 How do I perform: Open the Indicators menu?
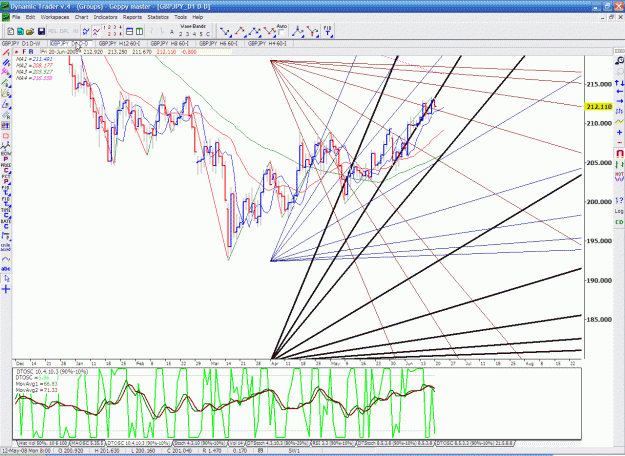click(105, 17)
